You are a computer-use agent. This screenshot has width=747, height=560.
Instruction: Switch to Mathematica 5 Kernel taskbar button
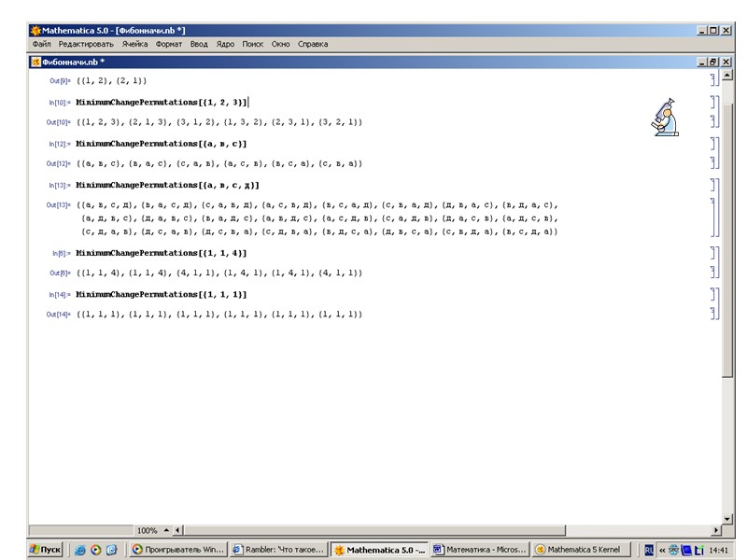(580, 550)
